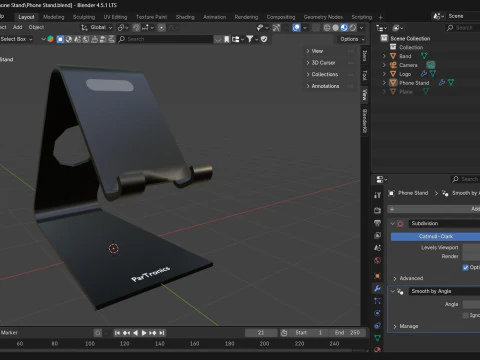Click the Add Modifier button

(x=434, y=209)
